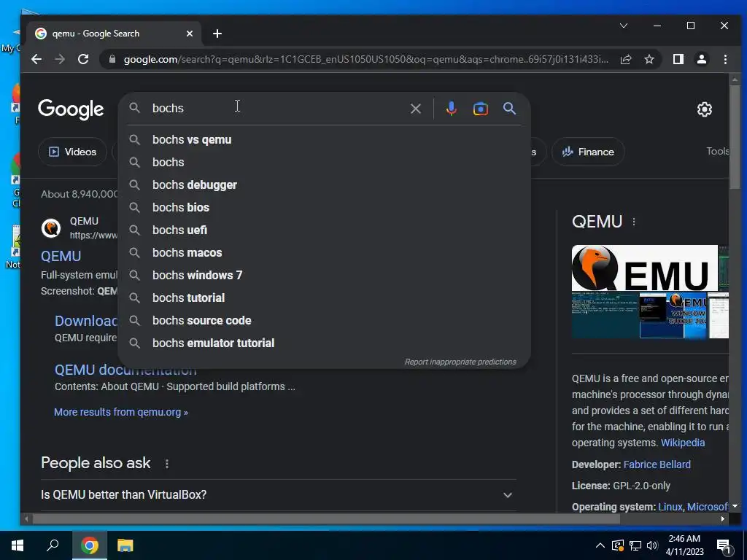Open the taskbar clock showing 2:46 AM
747x560 pixels.
(684, 545)
